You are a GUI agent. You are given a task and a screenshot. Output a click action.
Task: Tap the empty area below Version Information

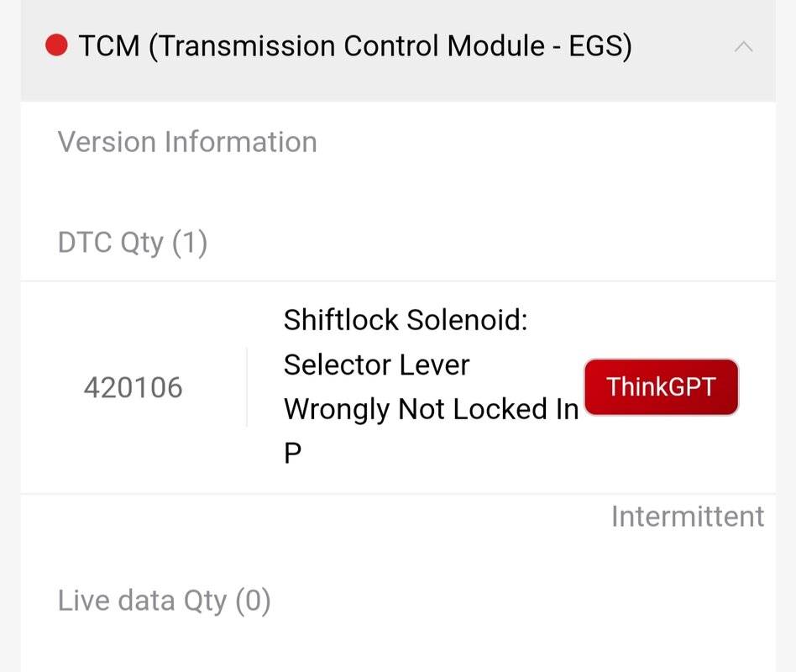[x=398, y=188]
